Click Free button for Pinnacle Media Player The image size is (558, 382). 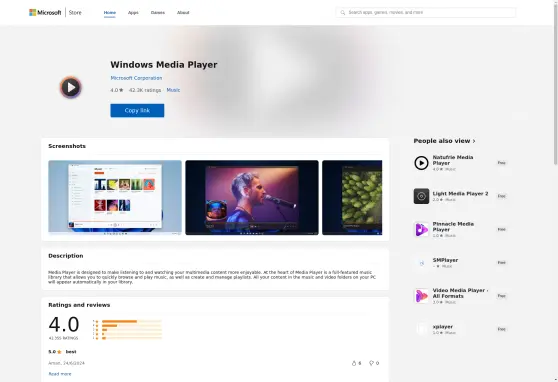pos(501,229)
